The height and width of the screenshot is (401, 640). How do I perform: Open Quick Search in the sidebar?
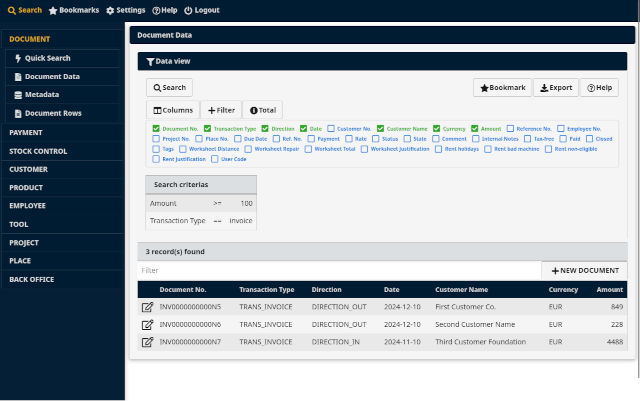[x=47, y=58]
